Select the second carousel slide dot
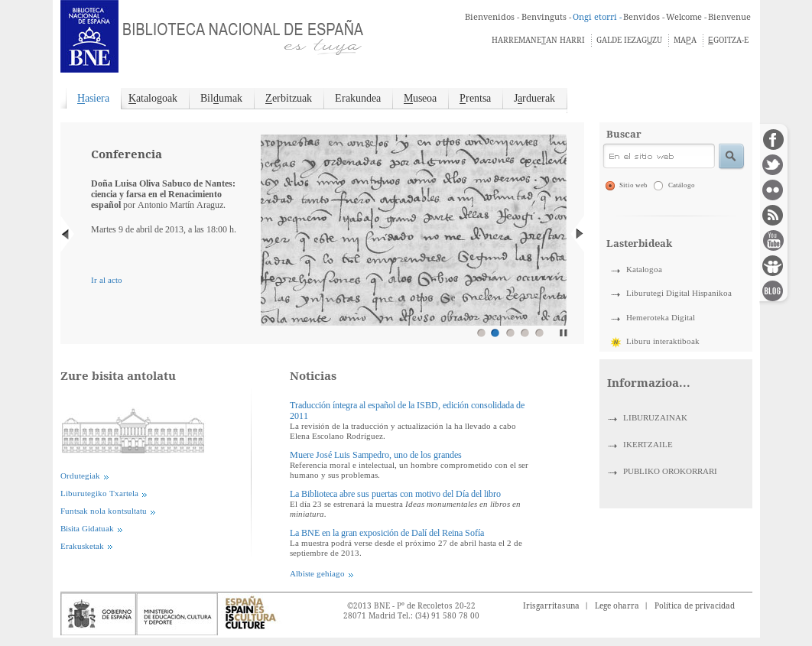 pos(495,333)
